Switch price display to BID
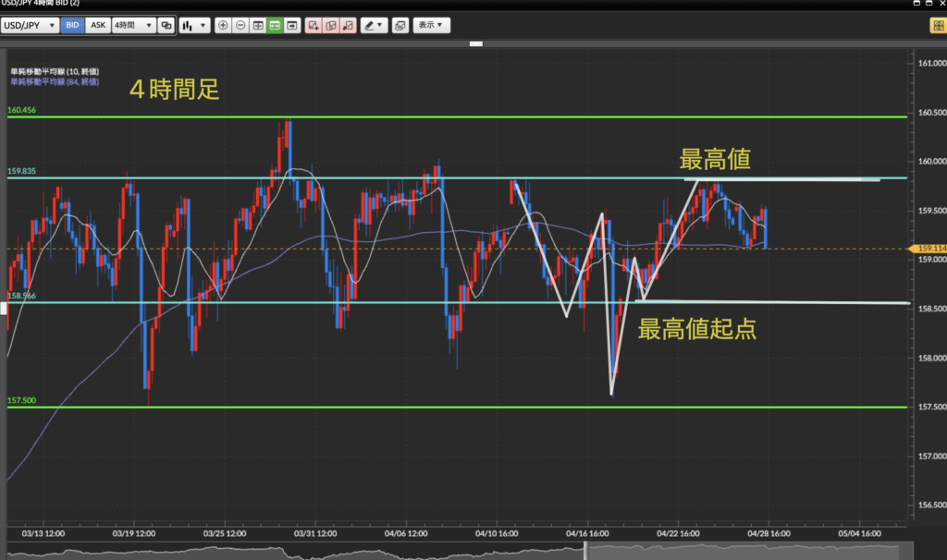 (x=72, y=26)
